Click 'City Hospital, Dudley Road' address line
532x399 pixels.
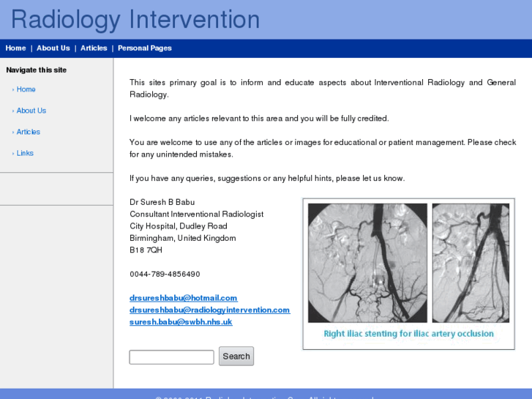(x=179, y=226)
